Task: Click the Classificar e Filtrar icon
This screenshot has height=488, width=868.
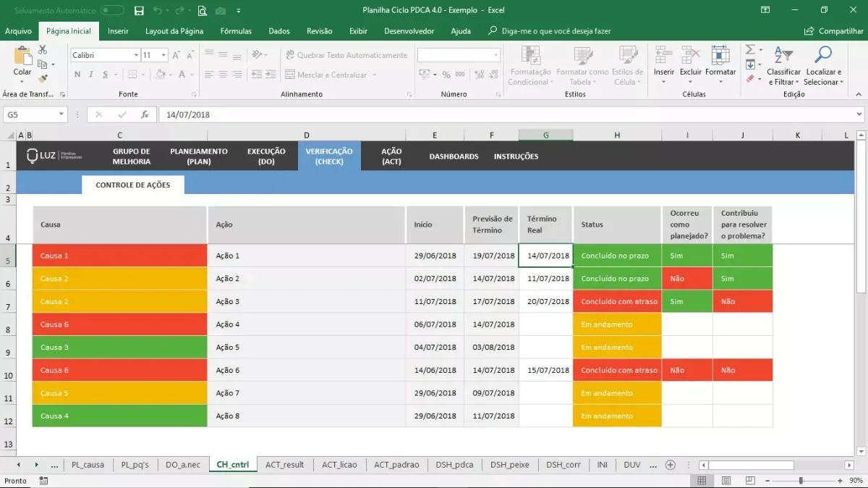Action: (783, 66)
